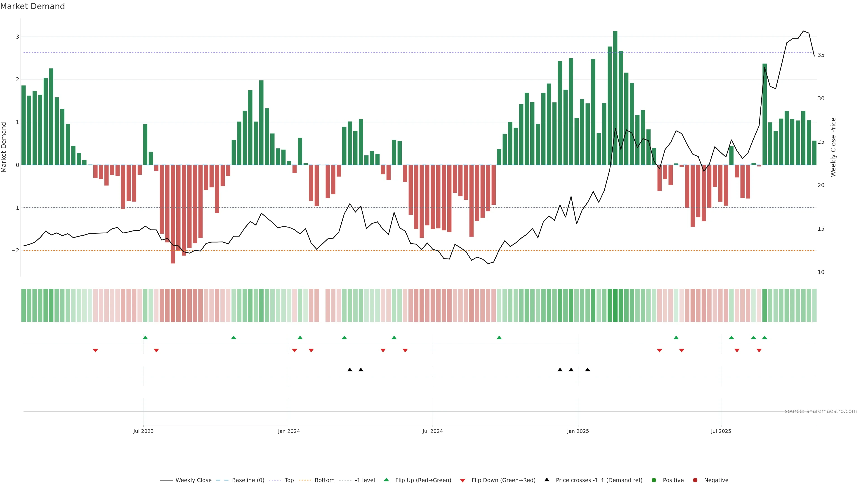
Task: Click the Weekly Close Price axis title
Action: [833, 147]
